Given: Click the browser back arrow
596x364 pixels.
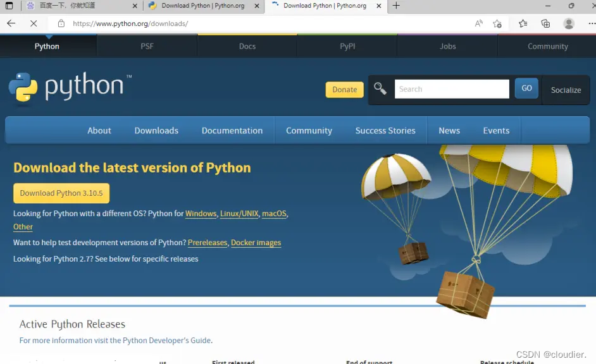Looking at the screenshot, I should coord(11,23).
